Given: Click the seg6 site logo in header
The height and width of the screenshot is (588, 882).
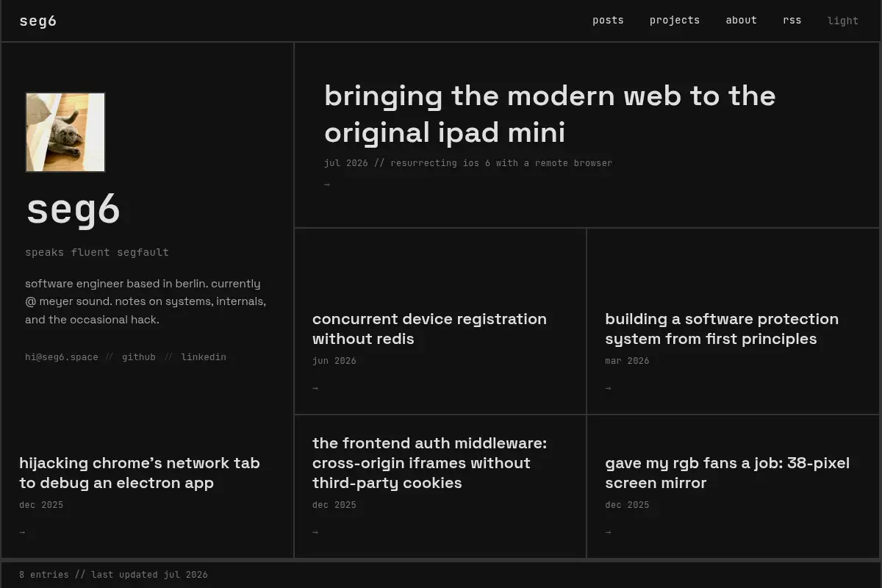Looking at the screenshot, I should (38, 21).
